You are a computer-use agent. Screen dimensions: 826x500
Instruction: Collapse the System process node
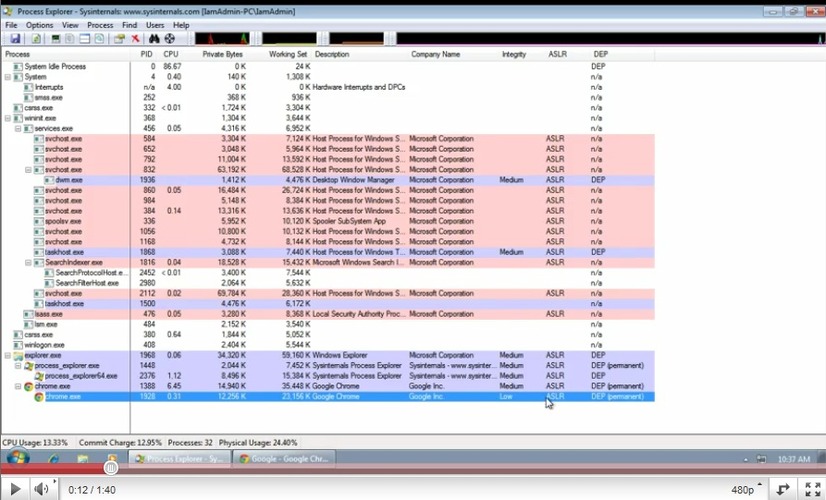pos(8,77)
